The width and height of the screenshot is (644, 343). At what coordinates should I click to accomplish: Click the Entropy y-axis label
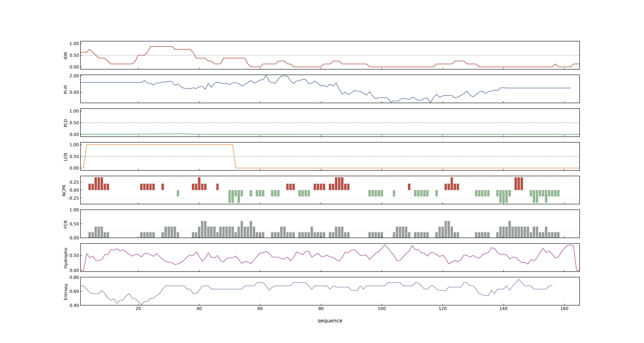coord(66,291)
